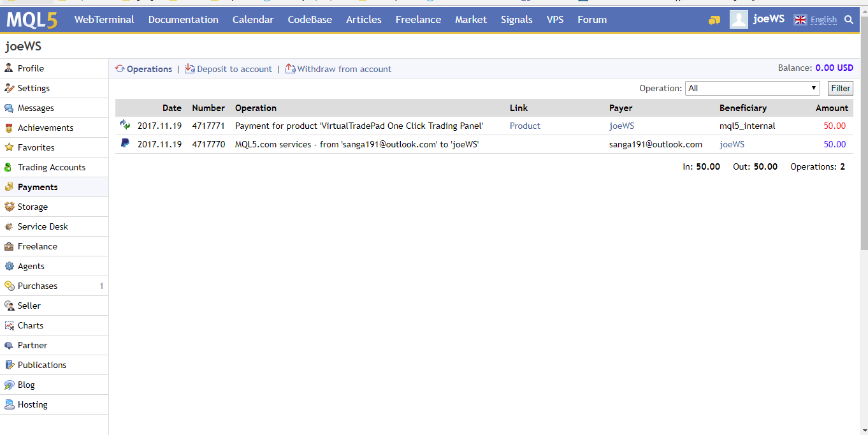Click the Publications sidebar icon
Image resolution: width=868 pixels, height=435 pixels.
point(9,365)
